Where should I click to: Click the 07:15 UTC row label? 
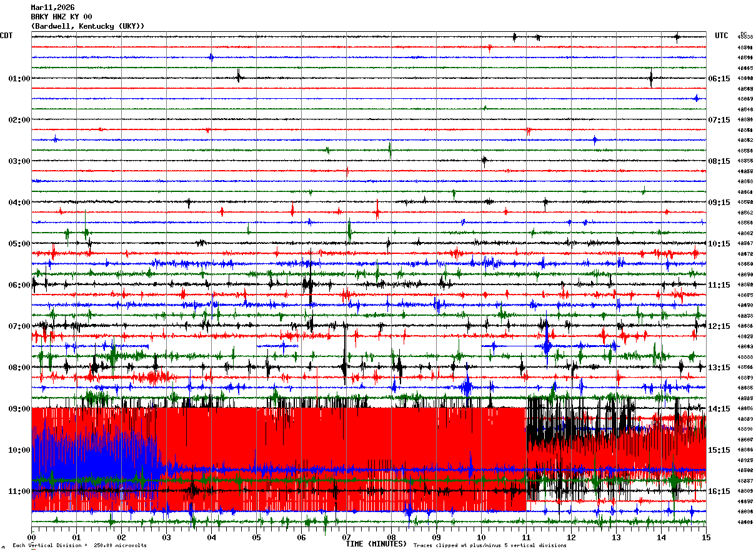tap(719, 120)
